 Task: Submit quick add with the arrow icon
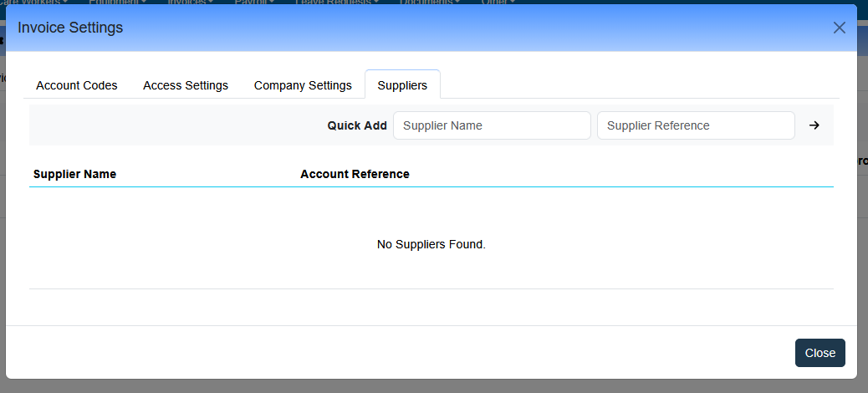tap(814, 125)
